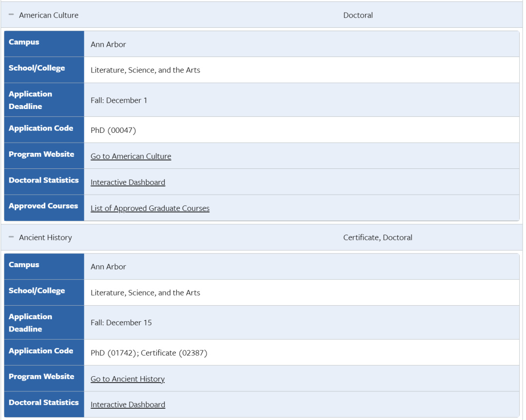Collapse American Culture using its minus icon
The image size is (526, 420).
coord(11,15)
